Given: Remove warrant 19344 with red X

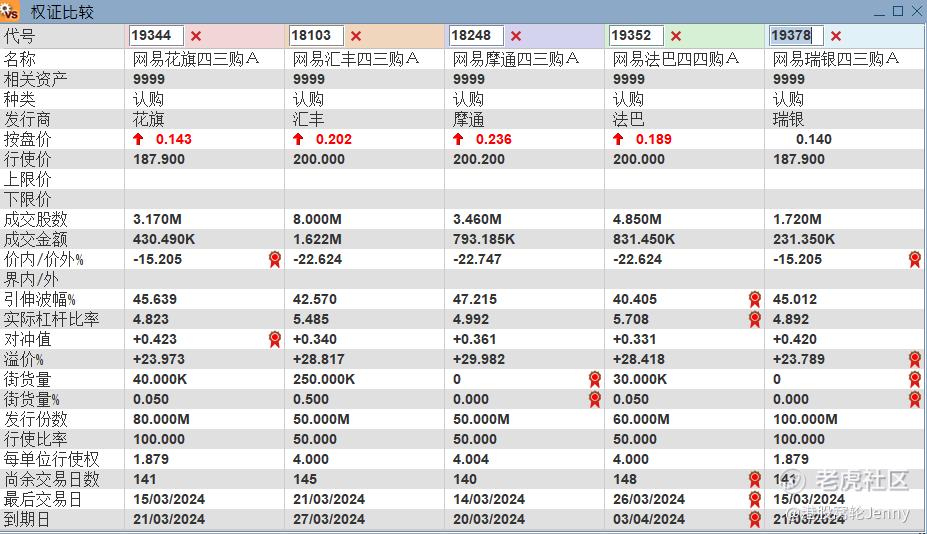Looking at the screenshot, I should (196, 36).
